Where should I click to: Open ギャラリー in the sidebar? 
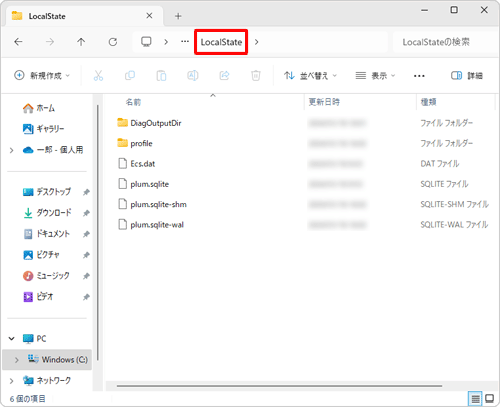point(43,129)
